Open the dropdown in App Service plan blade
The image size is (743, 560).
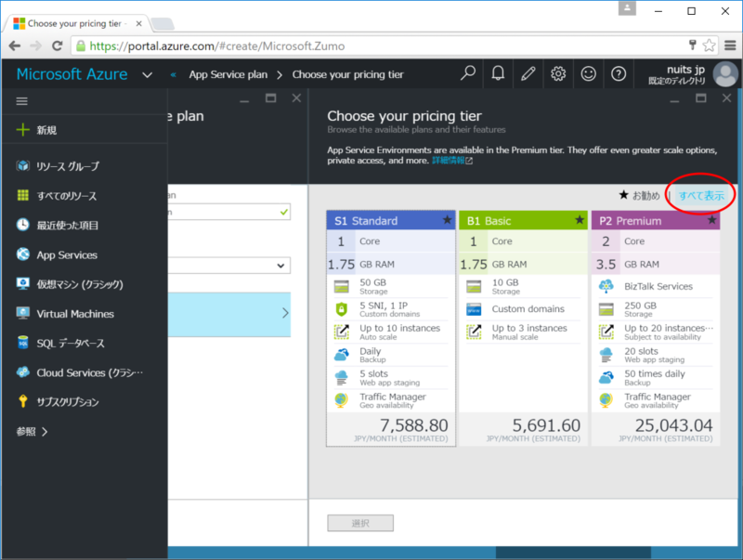click(280, 266)
